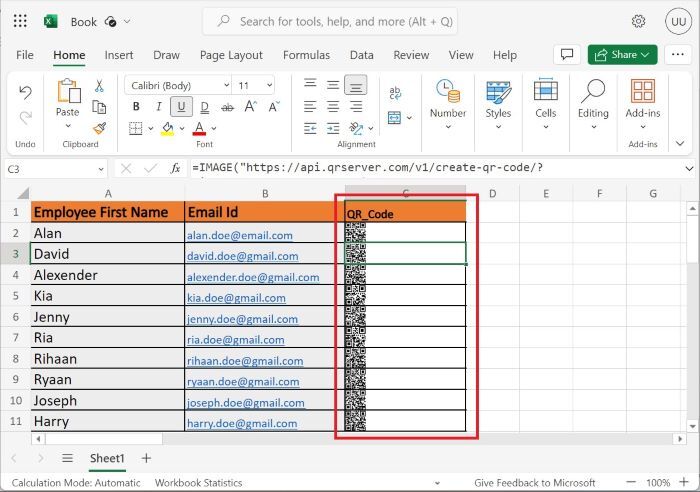
Task: Toggle center horizontal alignment
Action: (333, 107)
